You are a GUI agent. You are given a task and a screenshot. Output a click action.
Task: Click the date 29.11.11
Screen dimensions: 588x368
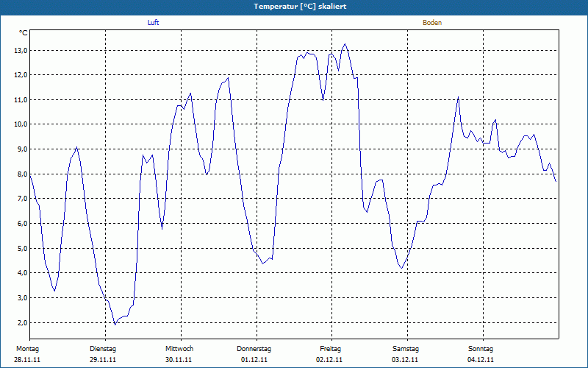103,360
